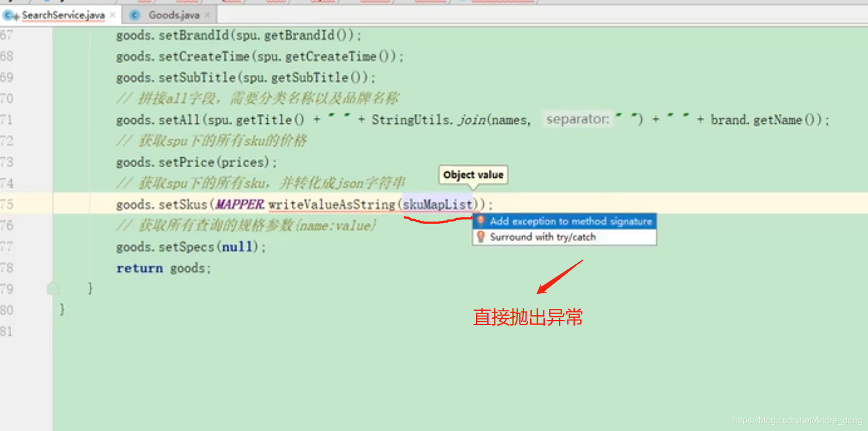
Task: Click the bulb icon beside Surround with try/catch
Action: 480,237
